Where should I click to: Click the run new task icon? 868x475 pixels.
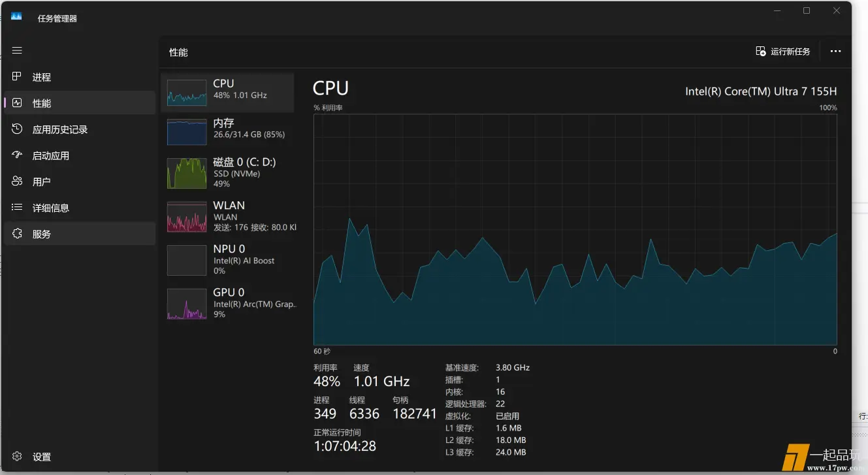pos(760,51)
